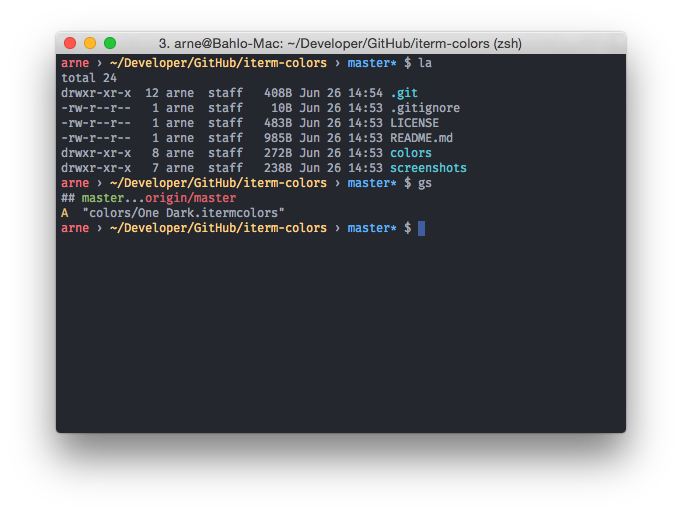Select the 'LICENSE' file name
The image size is (682, 513).
tap(415, 123)
